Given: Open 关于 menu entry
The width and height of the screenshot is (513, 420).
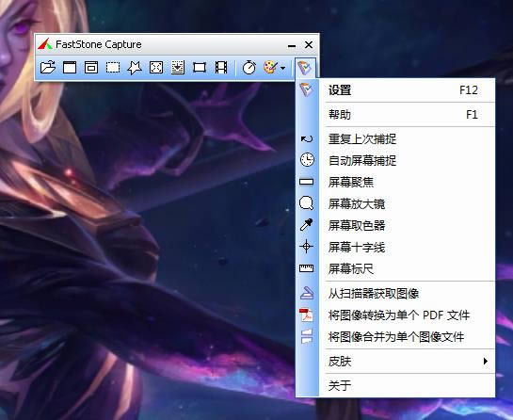Looking at the screenshot, I should tap(395, 385).
